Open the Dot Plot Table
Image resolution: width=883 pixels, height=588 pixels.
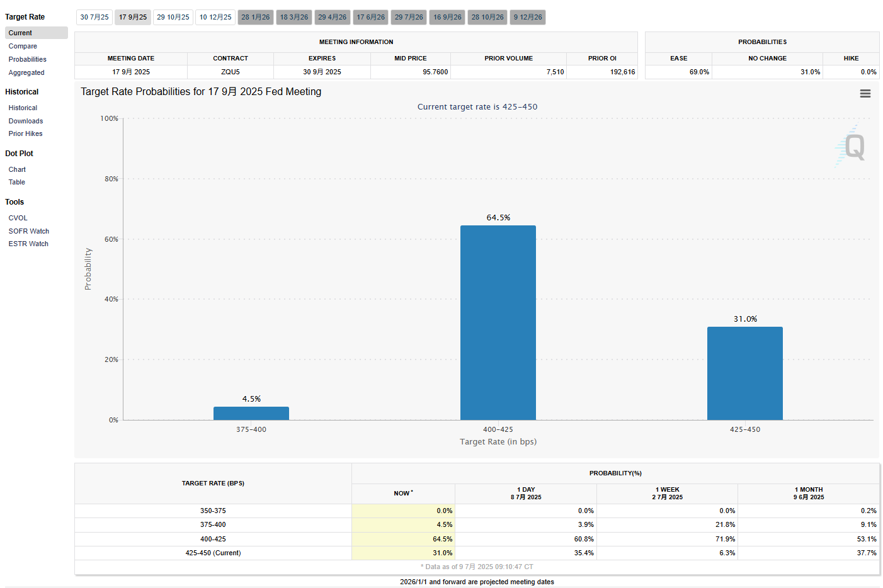point(17,182)
